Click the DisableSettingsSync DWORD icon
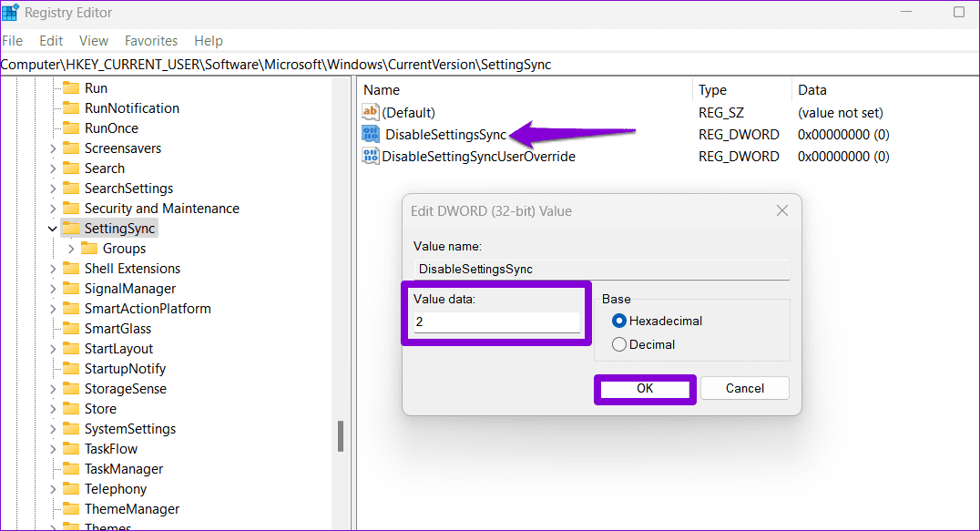 click(x=371, y=134)
